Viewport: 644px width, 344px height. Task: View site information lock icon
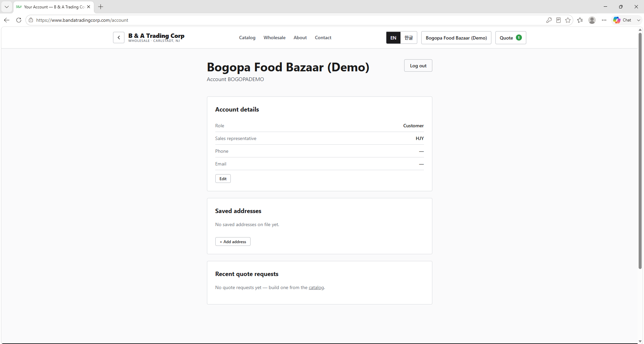(x=31, y=20)
